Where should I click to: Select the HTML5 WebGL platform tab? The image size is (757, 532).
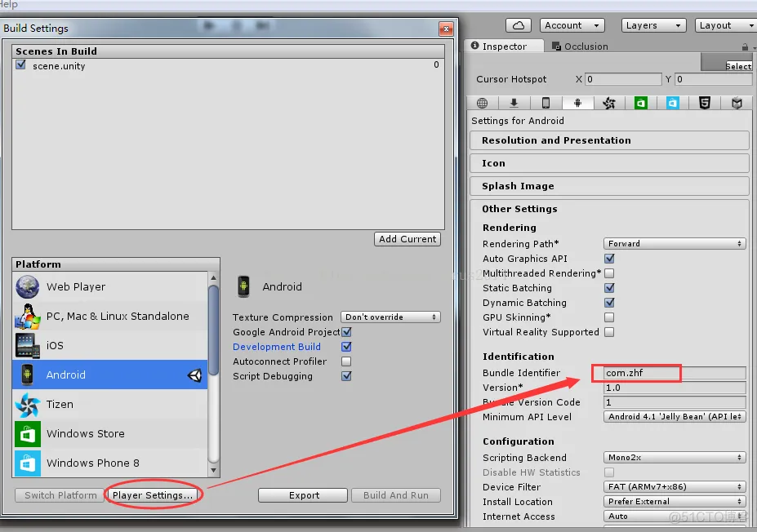[705, 103]
